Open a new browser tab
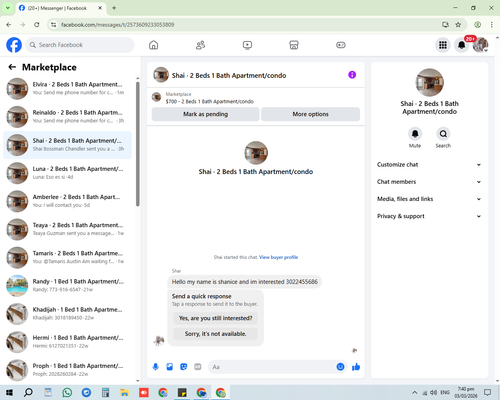This screenshot has width=500, height=400. tap(114, 8)
